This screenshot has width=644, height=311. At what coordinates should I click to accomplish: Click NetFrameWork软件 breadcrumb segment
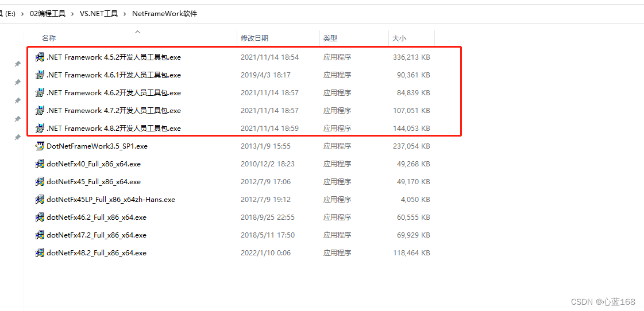pyautogui.click(x=165, y=14)
